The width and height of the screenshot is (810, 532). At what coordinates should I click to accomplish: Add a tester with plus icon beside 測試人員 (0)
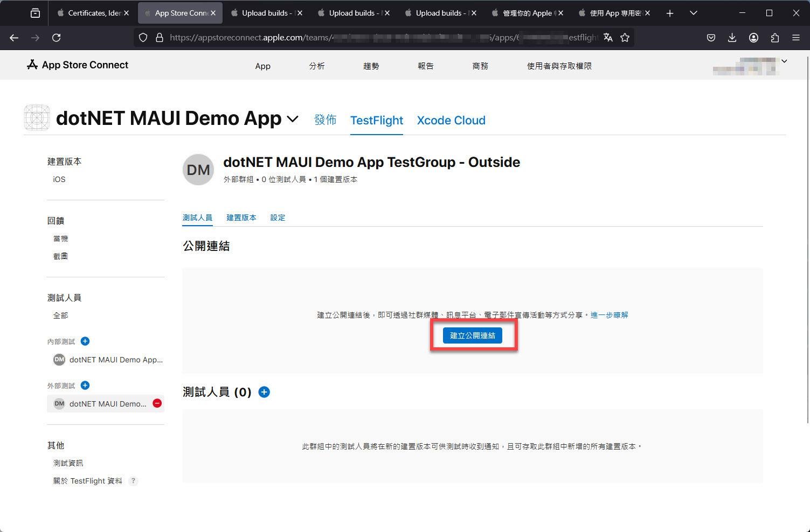(x=264, y=392)
